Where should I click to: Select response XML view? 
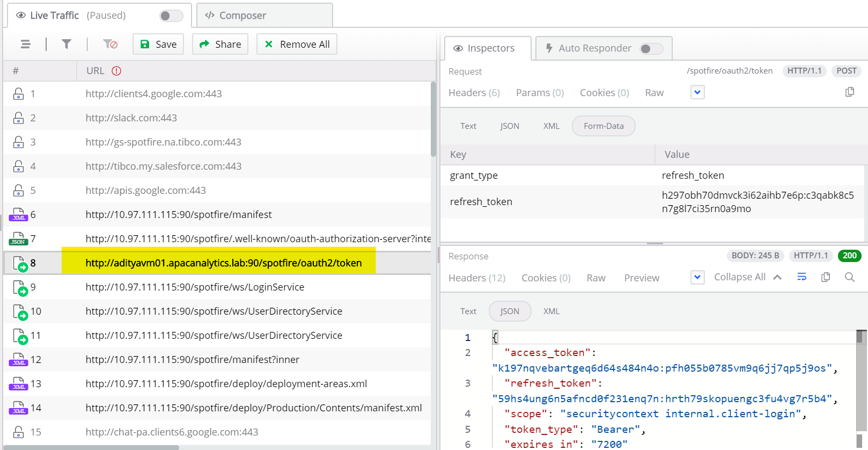pos(551,311)
